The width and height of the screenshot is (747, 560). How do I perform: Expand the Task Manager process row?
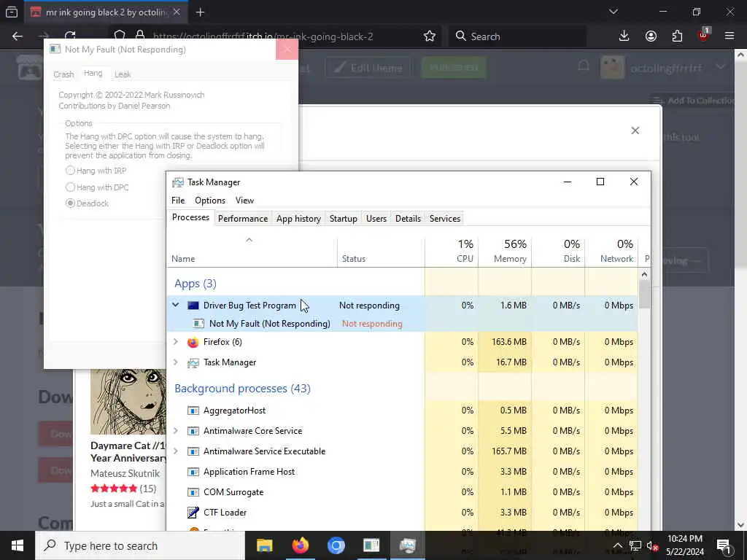(176, 362)
